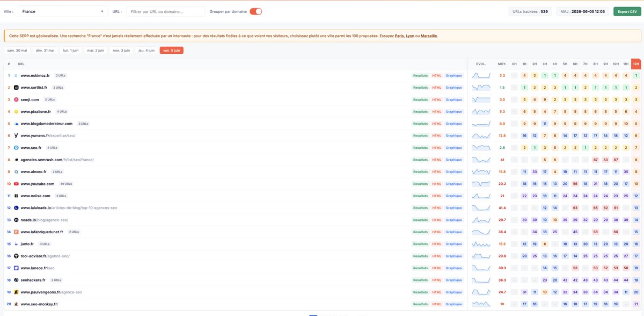Select the jeu. 4 juin date tab
This screenshot has height=316, width=644.
pyautogui.click(x=147, y=51)
